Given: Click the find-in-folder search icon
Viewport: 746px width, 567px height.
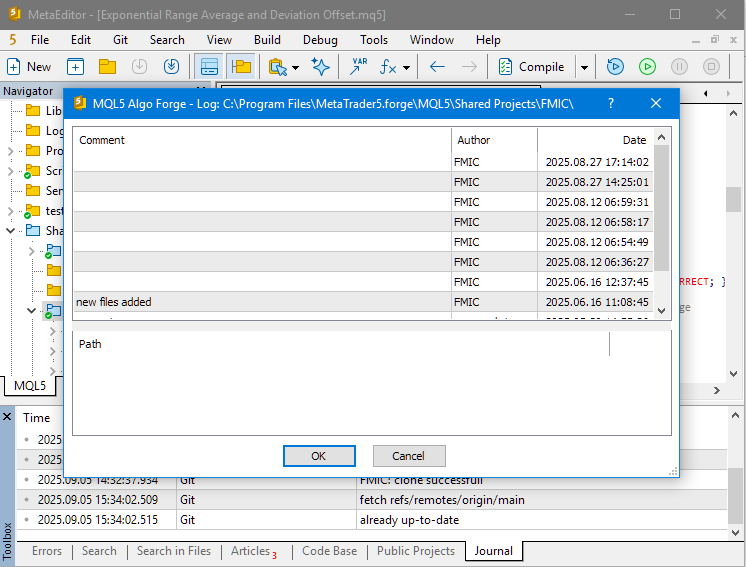Looking at the screenshot, I should click(278, 67).
